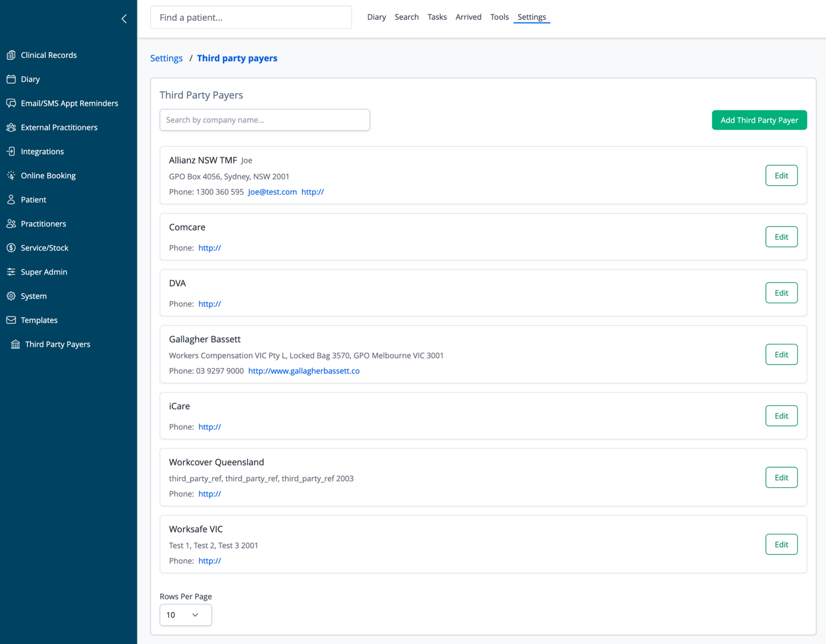Click the Templates envelope icon

tap(11, 320)
